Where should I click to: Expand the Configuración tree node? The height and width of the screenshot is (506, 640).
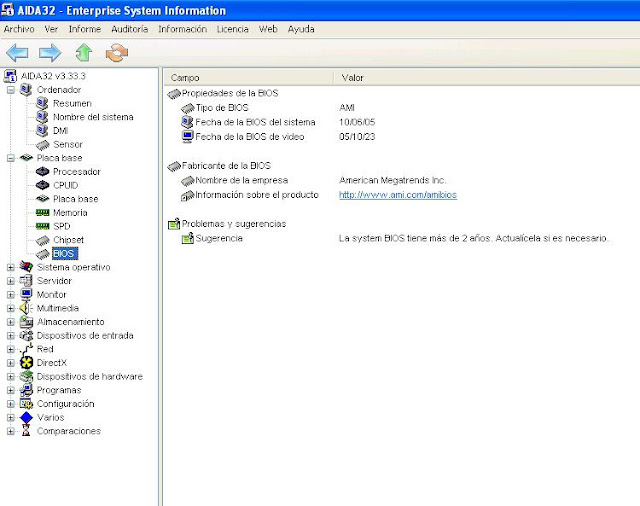tap(11, 404)
